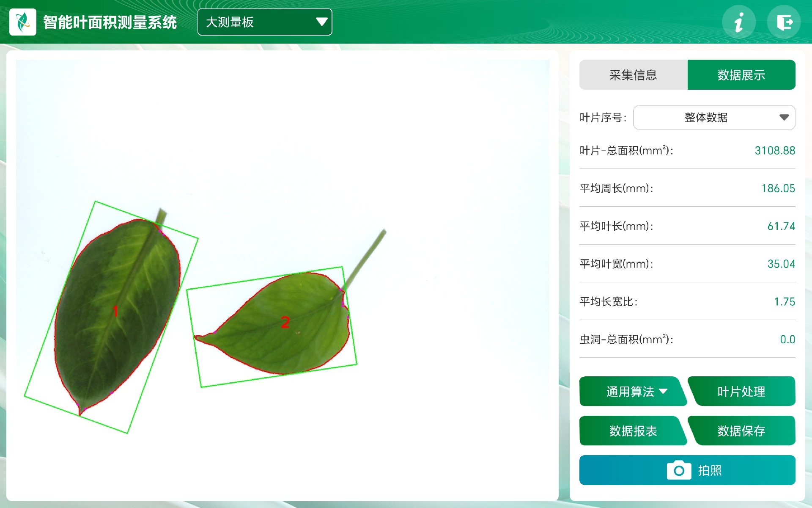Click the camera icon on 拍照 button
Screen dimensions: 812x508
click(x=679, y=470)
